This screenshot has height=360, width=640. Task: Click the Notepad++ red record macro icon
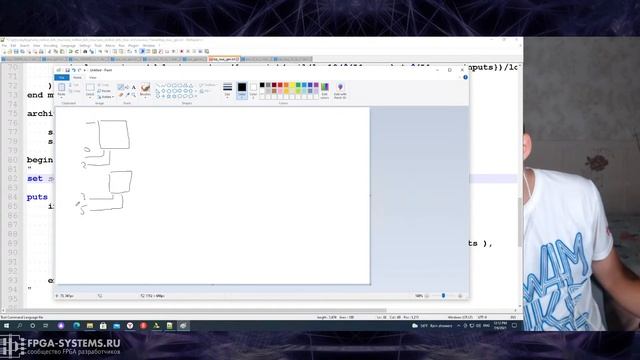click(182, 51)
